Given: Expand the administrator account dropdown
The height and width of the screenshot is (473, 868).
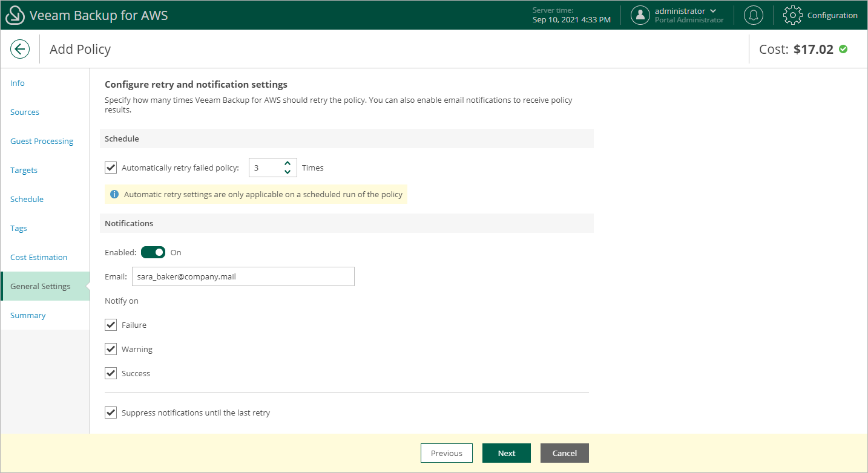Looking at the screenshot, I should pyautogui.click(x=713, y=11).
